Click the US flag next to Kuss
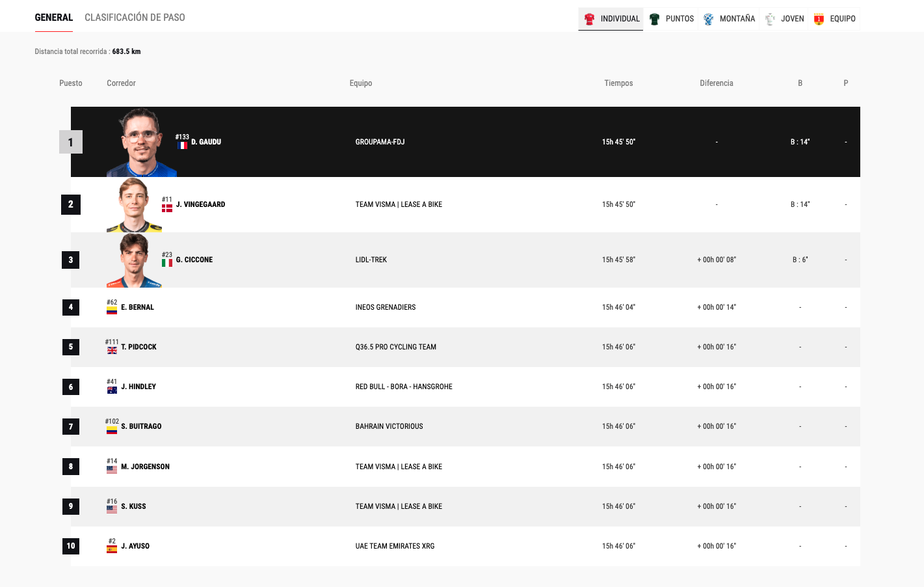The width and height of the screenshot is (924, 587). pyautogui.click(x=112, y=510)
